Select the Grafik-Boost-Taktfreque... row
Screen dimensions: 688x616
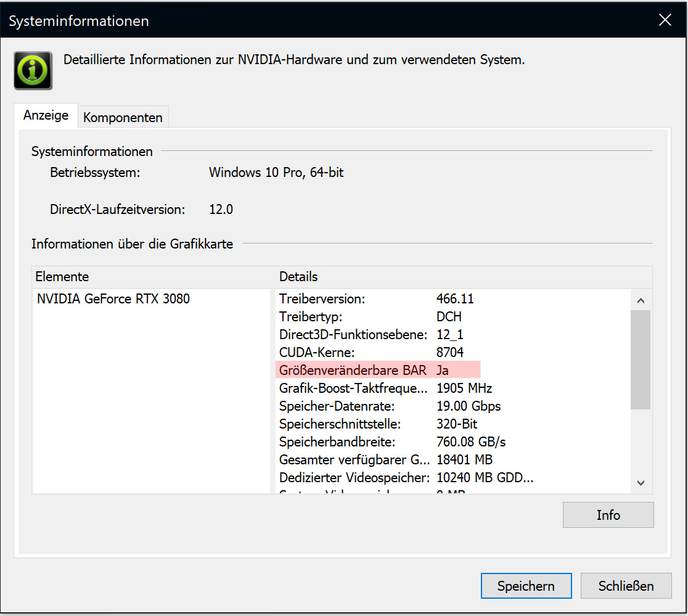point(453,388)
